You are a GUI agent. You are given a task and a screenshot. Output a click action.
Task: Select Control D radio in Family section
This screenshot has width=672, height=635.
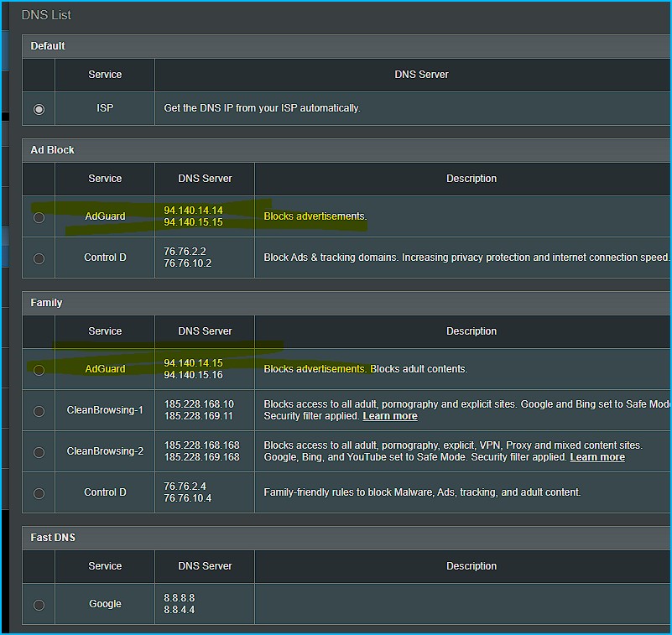39,493
